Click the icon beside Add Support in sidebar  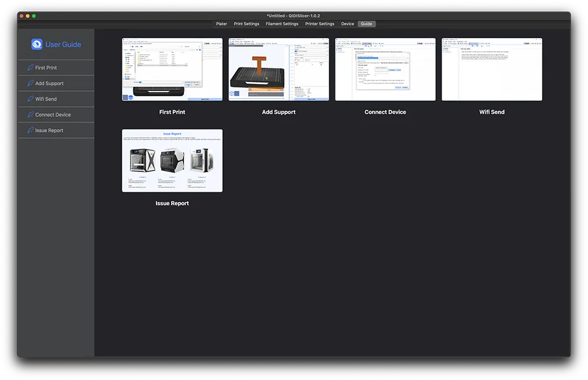click(30, 83)
